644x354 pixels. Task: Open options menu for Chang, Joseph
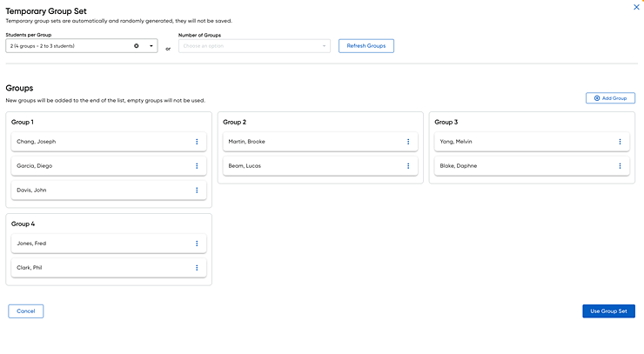[x=197, y=142]
